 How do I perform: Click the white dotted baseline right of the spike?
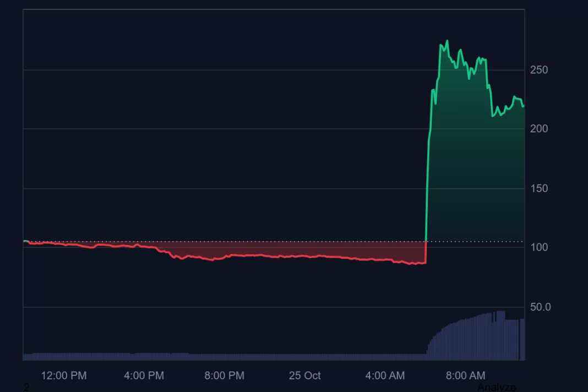[x=473, y=241]
